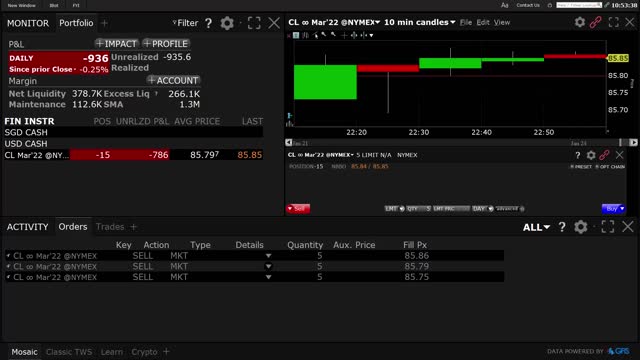Click the red Sell button
The image size is (640, 360).
298,209
